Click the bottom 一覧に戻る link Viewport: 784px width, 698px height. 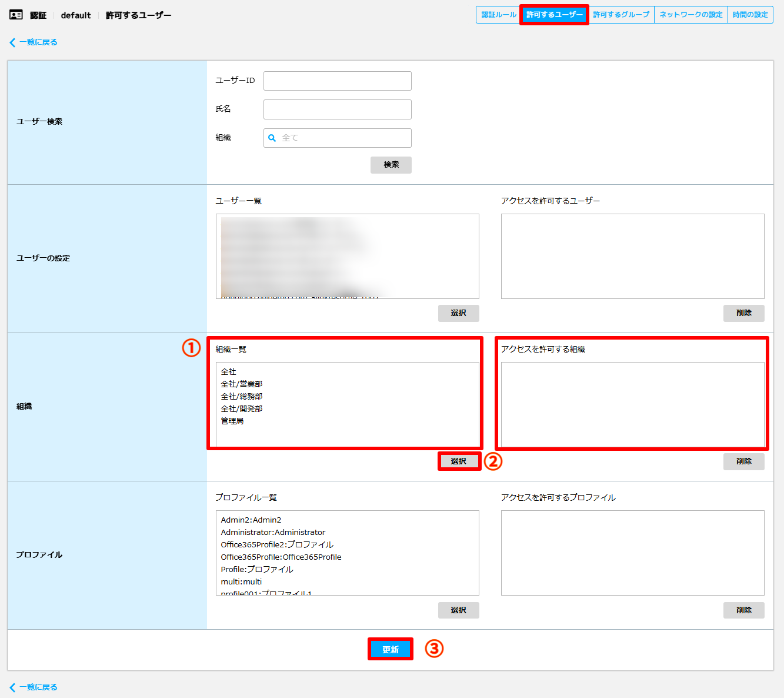click(38, 687)
